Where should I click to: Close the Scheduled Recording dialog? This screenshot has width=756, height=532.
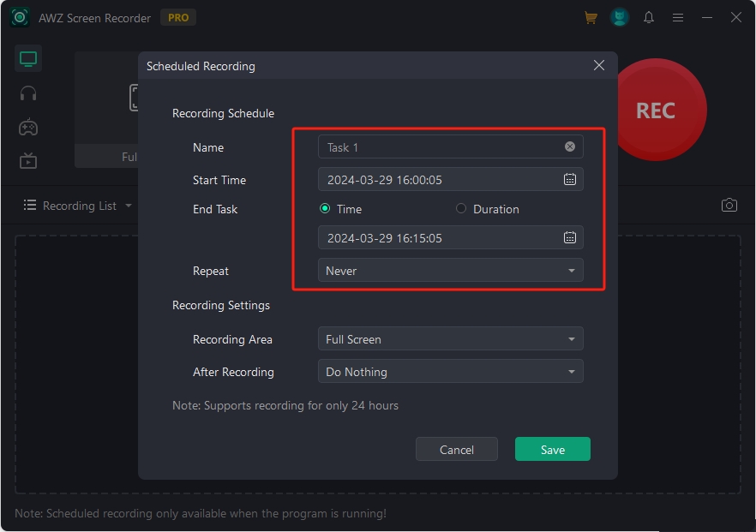tap(599, 65)
